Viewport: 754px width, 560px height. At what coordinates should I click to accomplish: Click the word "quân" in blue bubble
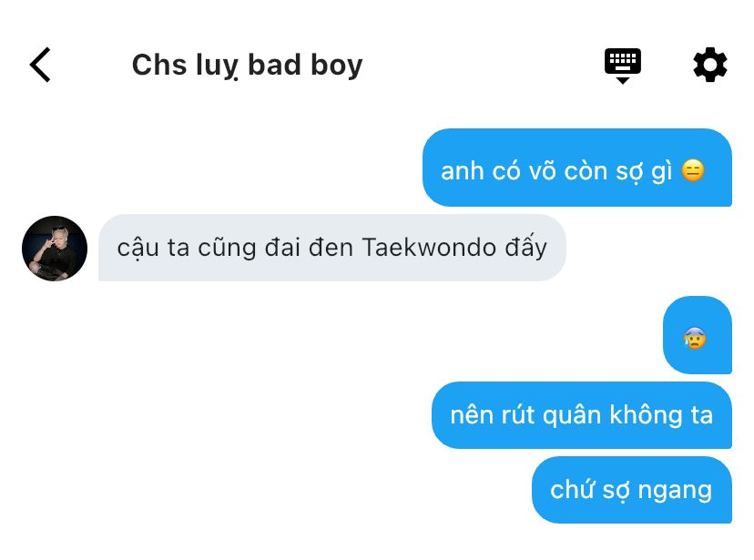pos(572,415)
